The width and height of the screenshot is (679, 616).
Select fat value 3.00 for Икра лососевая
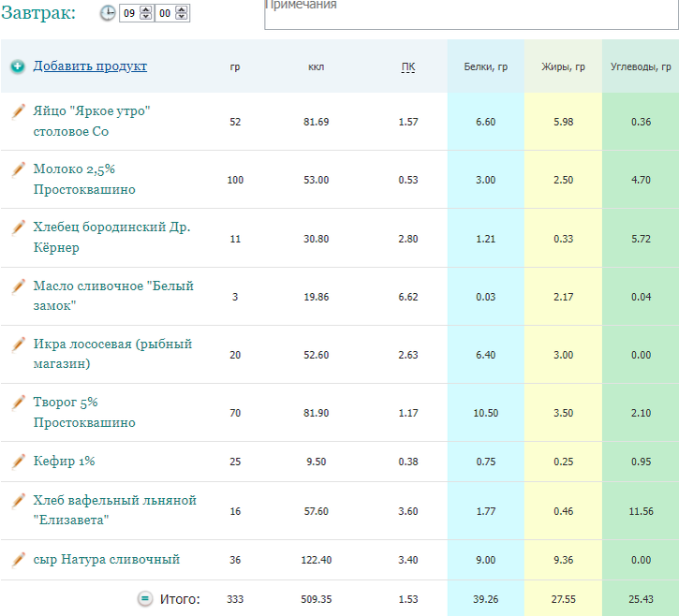pos(563,355)
